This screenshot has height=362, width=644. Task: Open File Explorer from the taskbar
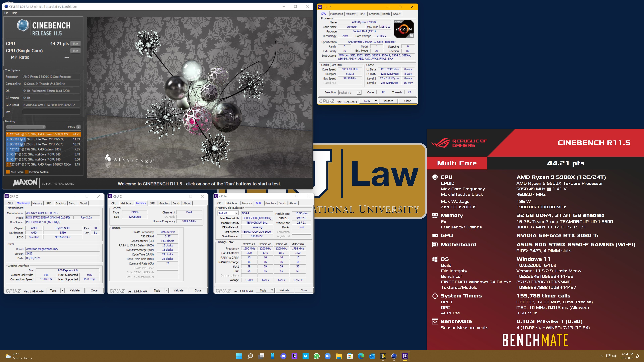tap(339, 356)
